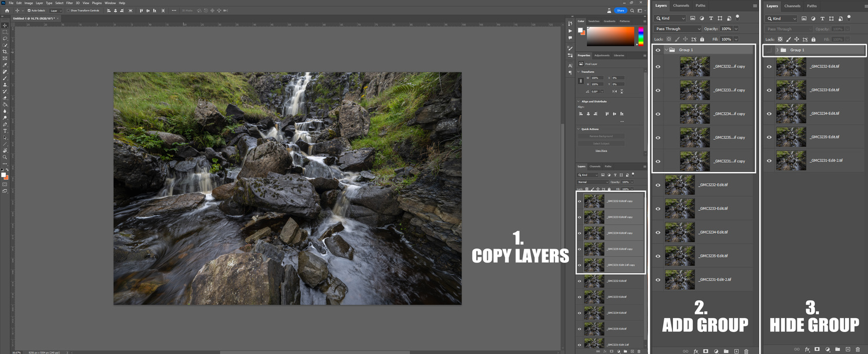
Task: Switch to Channels tab in middle panel
Action: coord(681,6)
